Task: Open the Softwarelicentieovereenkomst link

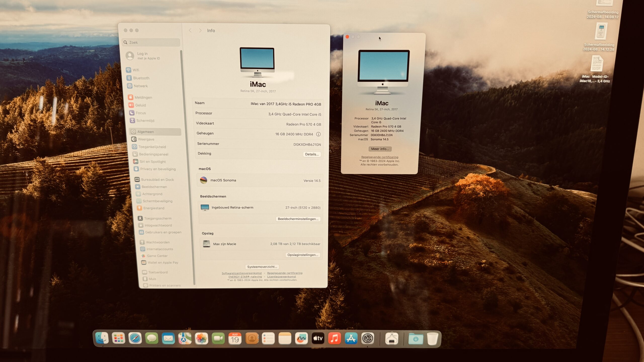Action: (242, 273)
